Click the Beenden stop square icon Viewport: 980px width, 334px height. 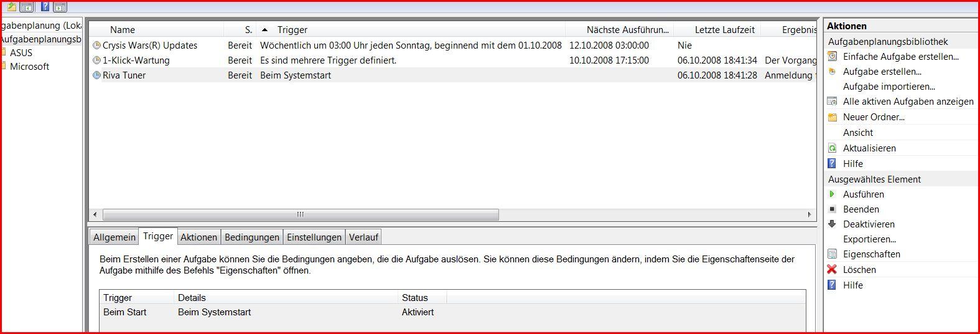832,209
